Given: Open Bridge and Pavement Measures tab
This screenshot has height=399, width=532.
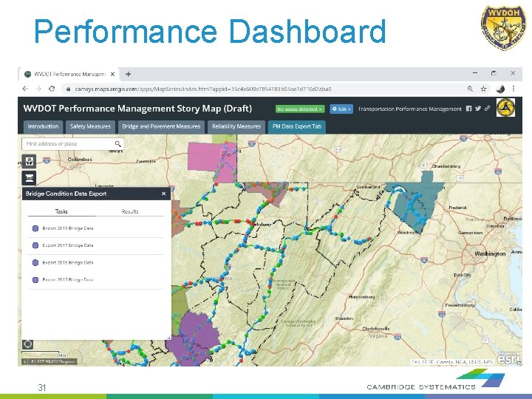Looking at the screenshot, I should [161, 126].
